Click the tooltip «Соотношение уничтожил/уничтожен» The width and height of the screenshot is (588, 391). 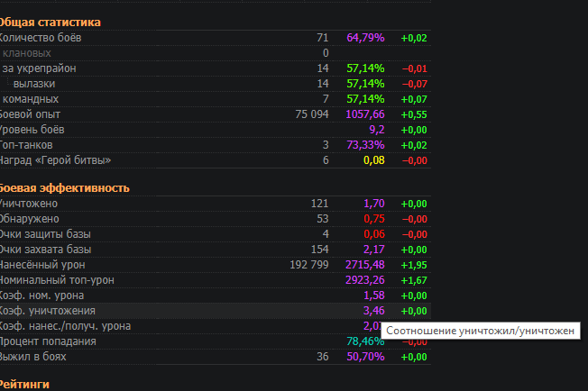point(479,331)
